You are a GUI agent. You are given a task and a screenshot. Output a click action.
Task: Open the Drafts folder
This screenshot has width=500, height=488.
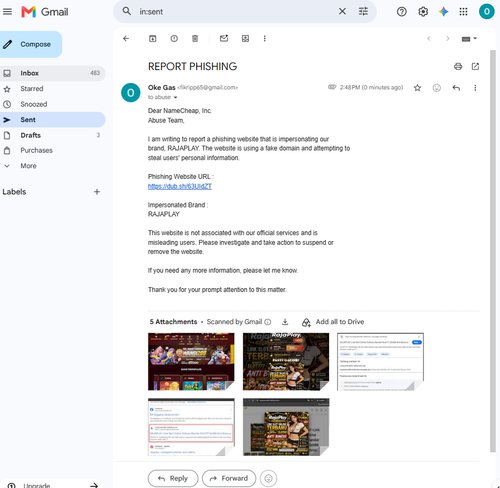tap(52, 135)
